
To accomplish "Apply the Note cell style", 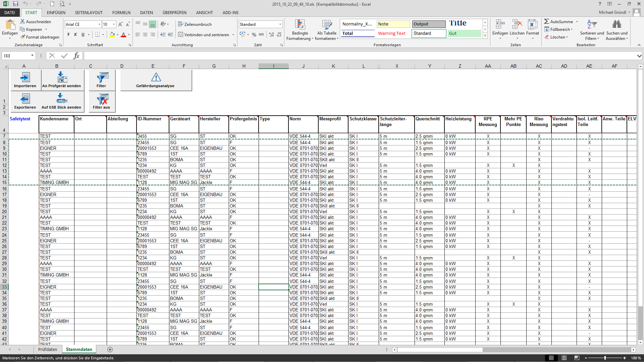I will [393, 24].
